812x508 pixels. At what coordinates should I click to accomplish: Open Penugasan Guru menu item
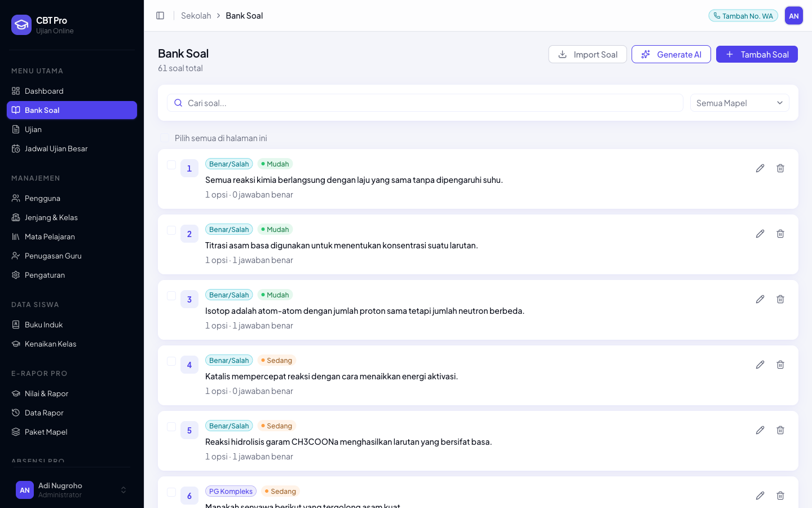(x=72, y=256)
